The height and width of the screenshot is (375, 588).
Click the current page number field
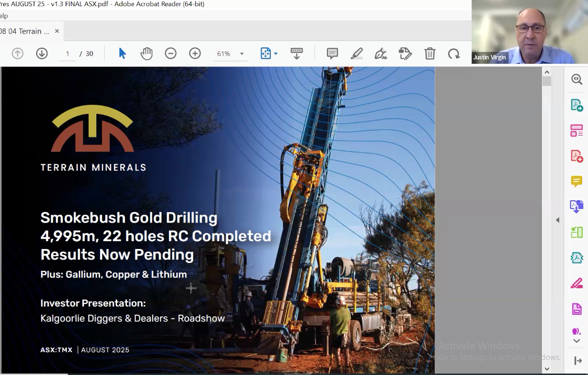67,53
